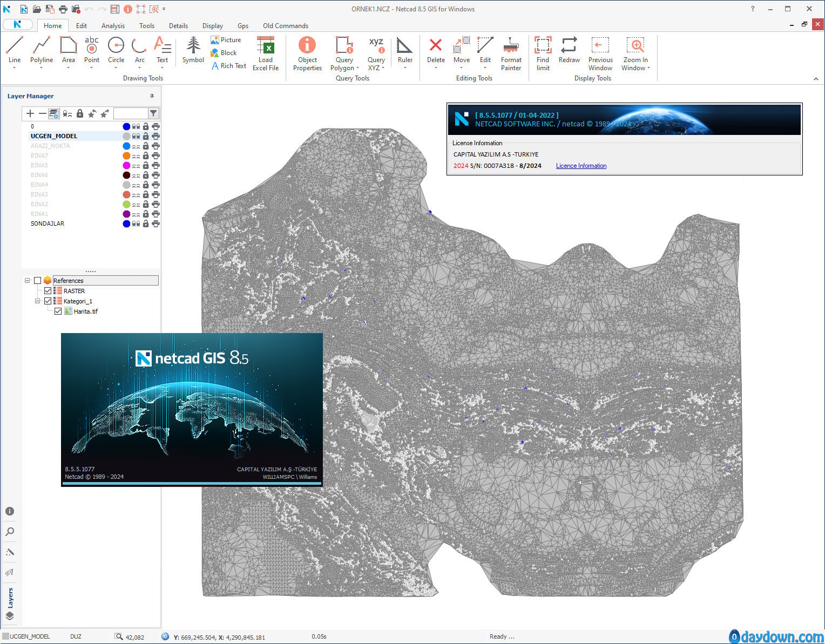
Task: Click the layer filter funnel button
Action: coord(153,113)
